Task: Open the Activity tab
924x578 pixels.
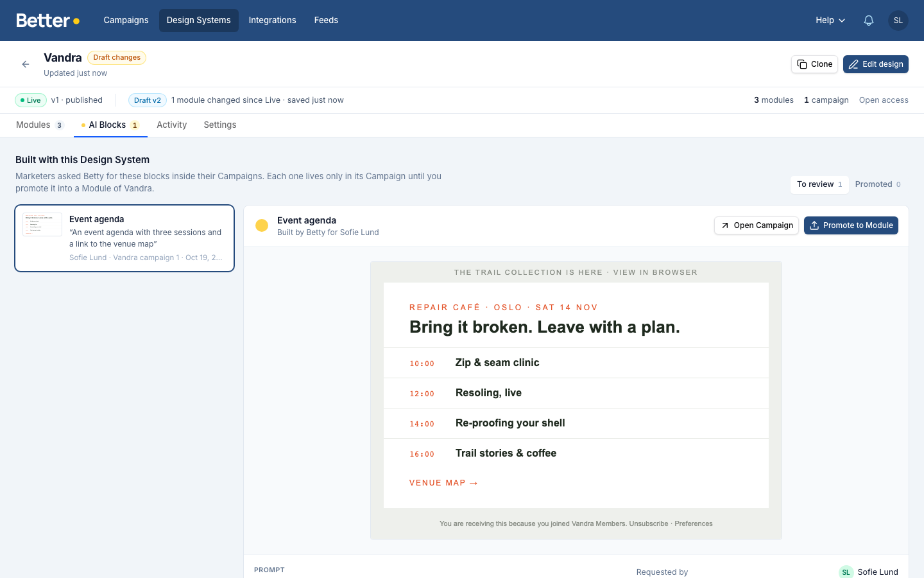Action: click(x=172, y=125)
